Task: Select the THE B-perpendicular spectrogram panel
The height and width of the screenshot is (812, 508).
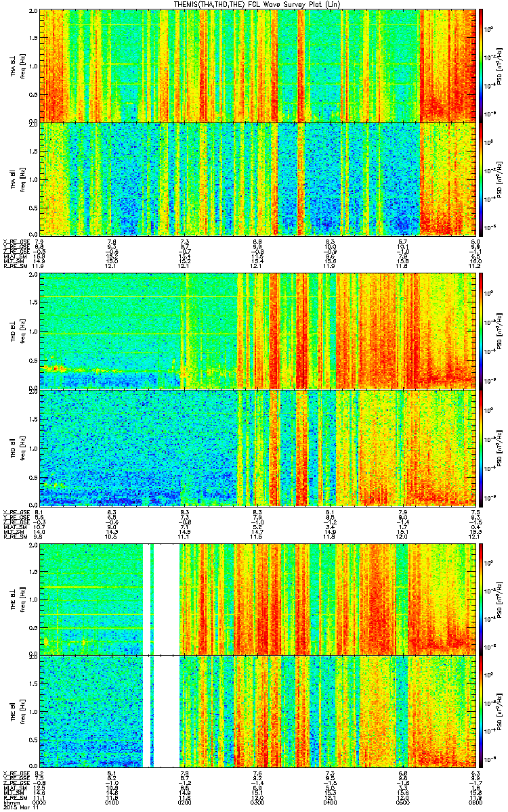Action: click(257, 598)
